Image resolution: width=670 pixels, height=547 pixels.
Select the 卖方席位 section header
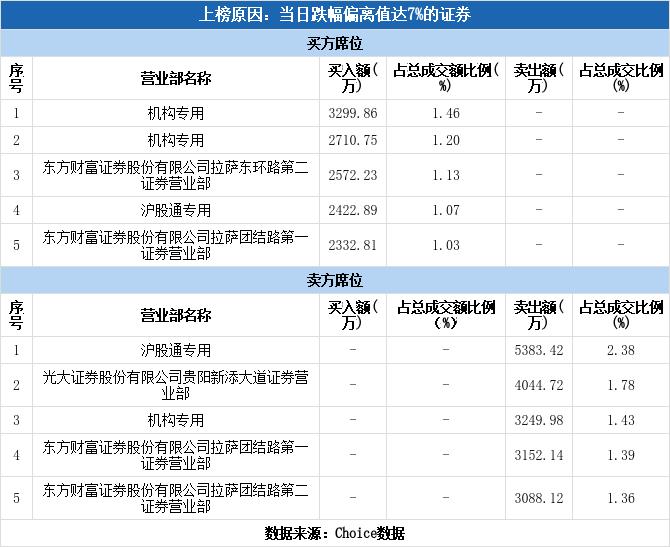tap(335, 280)
